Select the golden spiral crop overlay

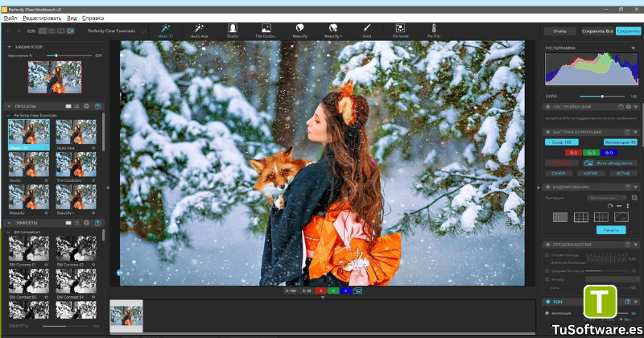point(621,217)
